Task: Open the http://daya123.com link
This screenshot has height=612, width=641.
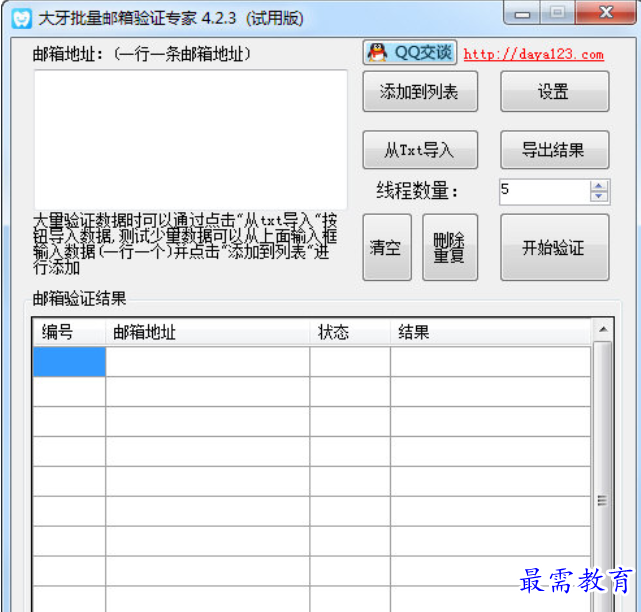Action: click(x=533, y=54)
